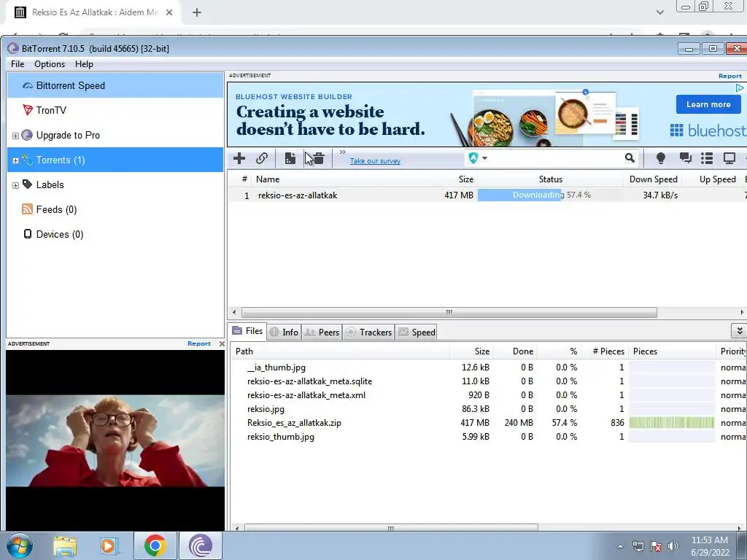Switch to the Trackers tab
This screenshot has width=747, height=560.
pyautogui.click(x=368, y=332)
